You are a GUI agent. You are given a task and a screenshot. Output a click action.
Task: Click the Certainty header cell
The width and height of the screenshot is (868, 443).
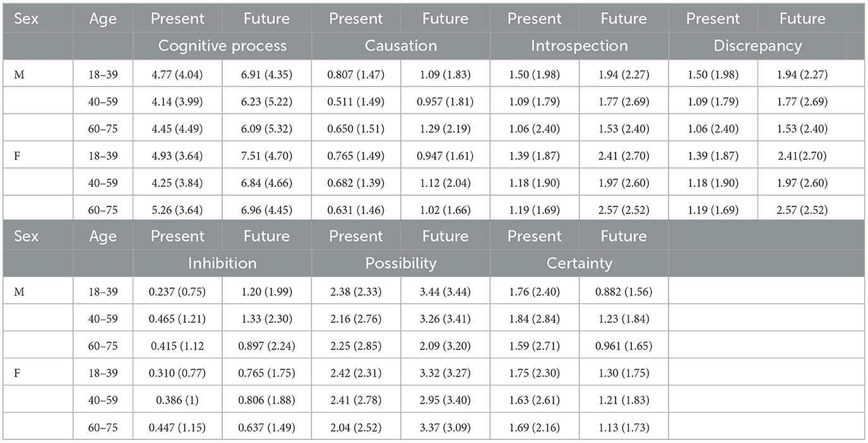click(580, 263)
